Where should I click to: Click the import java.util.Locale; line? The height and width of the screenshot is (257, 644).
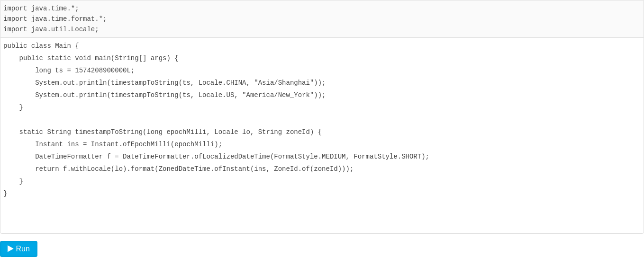[x=51, y=29]
